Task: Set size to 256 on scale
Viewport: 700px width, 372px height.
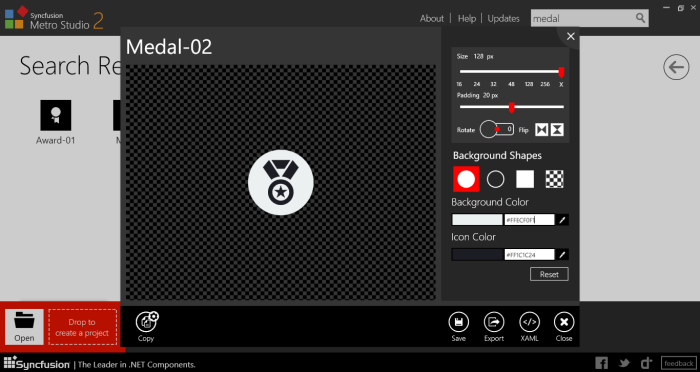Action: (545, 84)
